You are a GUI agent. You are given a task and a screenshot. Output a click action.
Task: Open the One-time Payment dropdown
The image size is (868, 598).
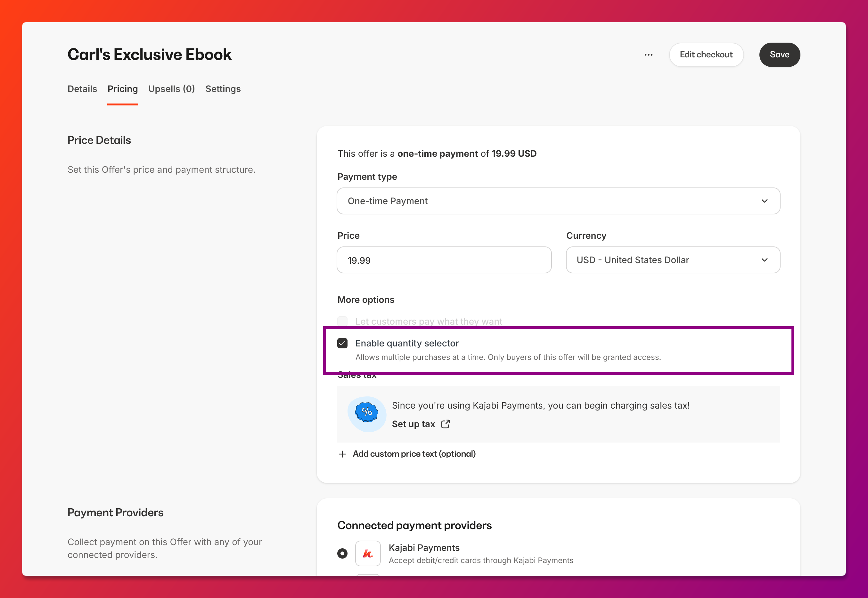pos(558,201)
